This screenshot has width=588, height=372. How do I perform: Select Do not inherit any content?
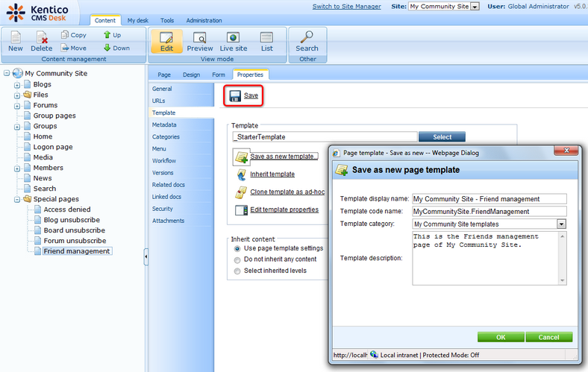pyautogui.click(x=237, y=260)
